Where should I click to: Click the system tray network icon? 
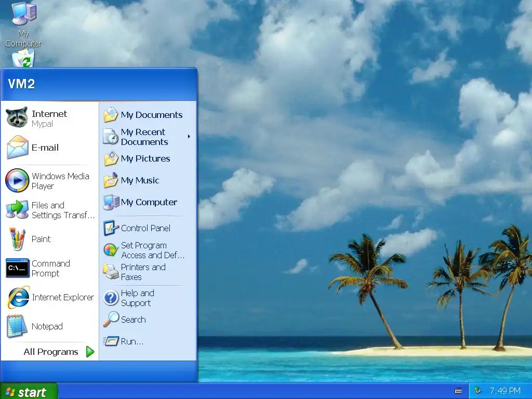(478, 391)
